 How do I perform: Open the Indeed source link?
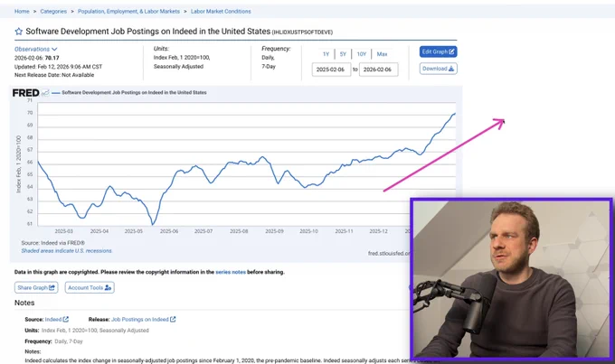[56, 320]
